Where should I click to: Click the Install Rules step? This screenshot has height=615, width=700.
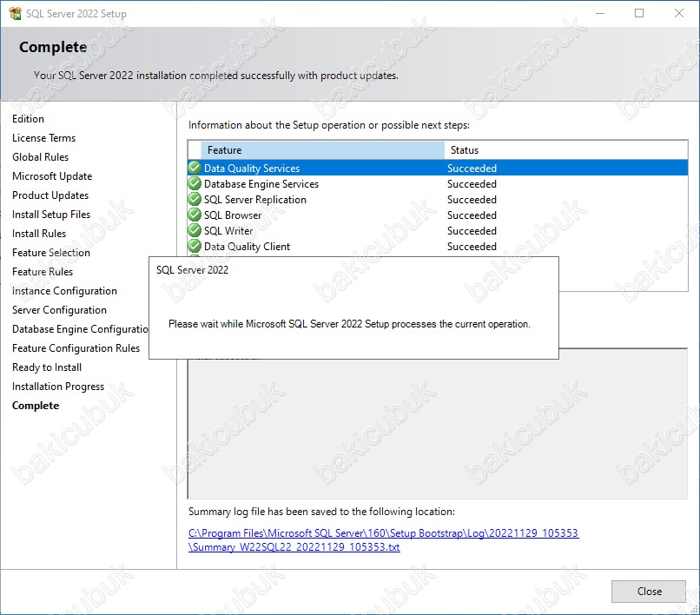(39, 234)
